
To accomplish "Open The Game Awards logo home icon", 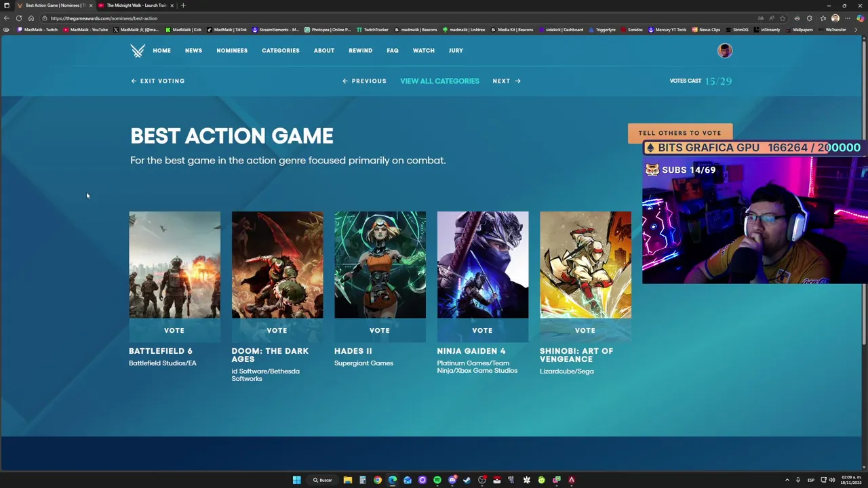I will (138, 51).
